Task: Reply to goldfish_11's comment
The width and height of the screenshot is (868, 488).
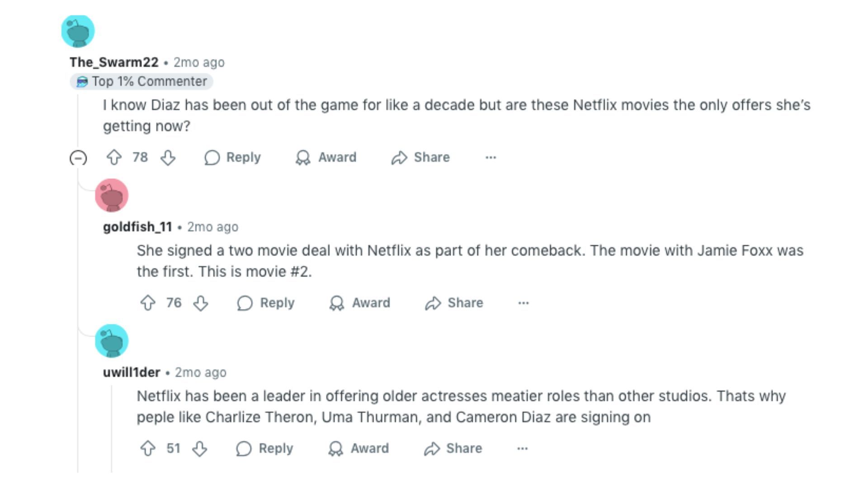Action: pos(266,303)
